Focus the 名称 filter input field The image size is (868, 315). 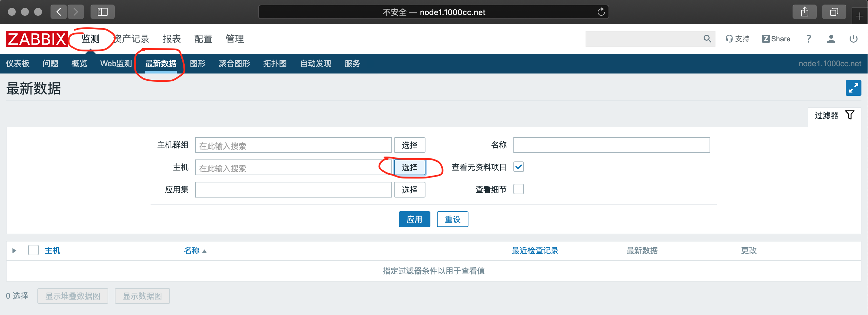click(611, 145)
